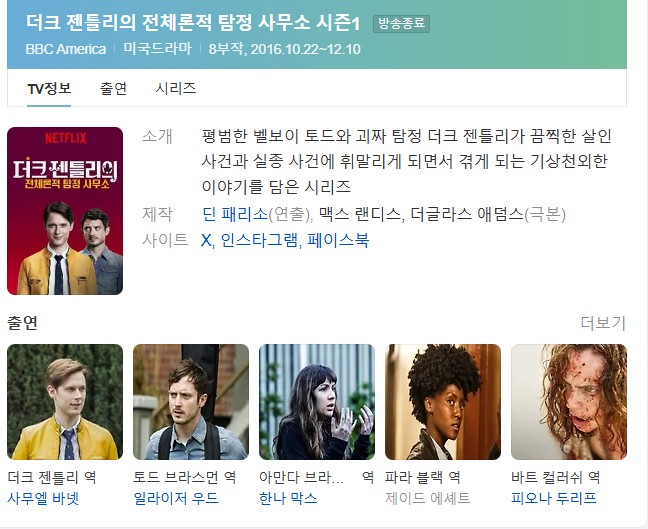648x529 pixels.
Task: Click photo of 토드 브라스먼 character
Action: (x=191, y=402)
